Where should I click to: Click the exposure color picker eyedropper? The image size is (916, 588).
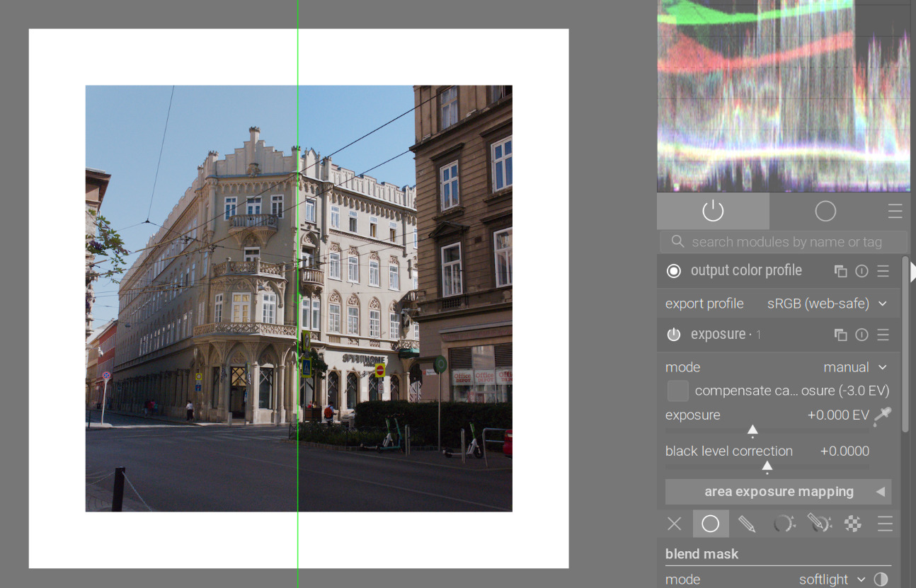[x=882, y=416]
